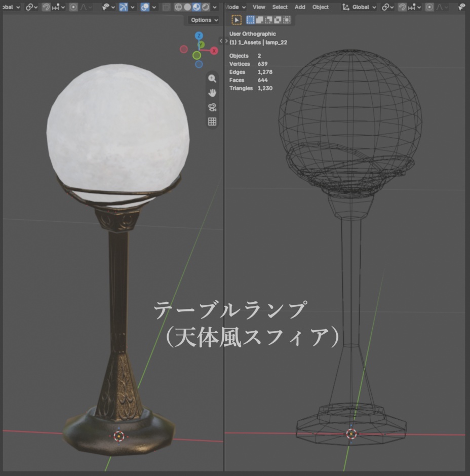Open the Select menu
The height and width of the screenshot is (476, 470).
pos(280,7)
